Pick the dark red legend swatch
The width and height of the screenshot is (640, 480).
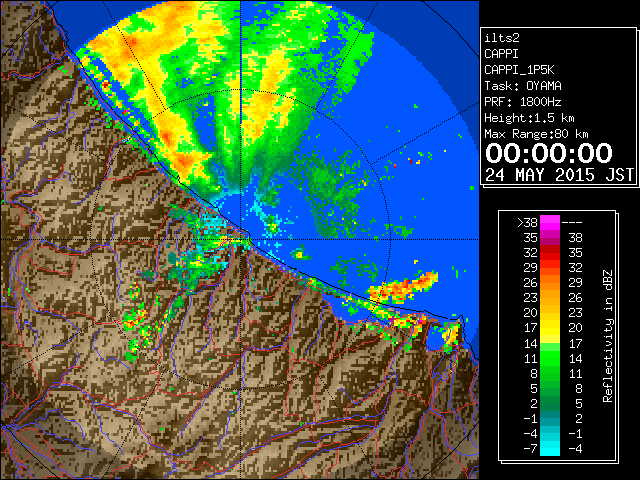coord(550,249)
